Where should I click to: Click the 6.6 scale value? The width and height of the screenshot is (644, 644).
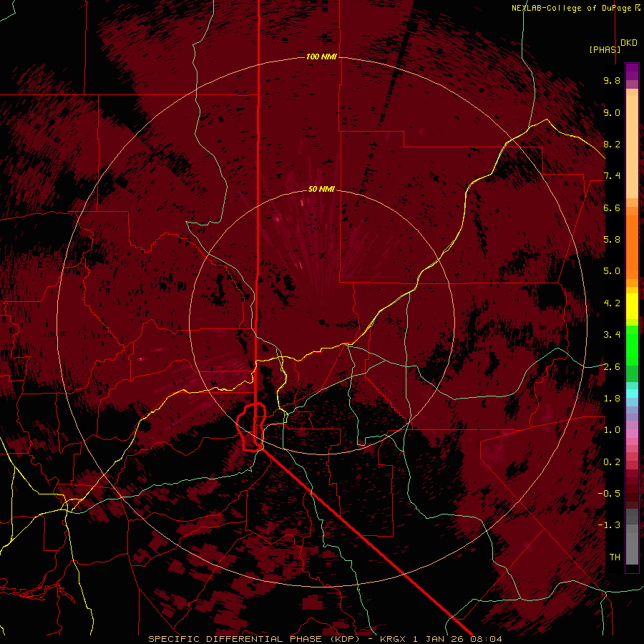(x=612, y=208)
